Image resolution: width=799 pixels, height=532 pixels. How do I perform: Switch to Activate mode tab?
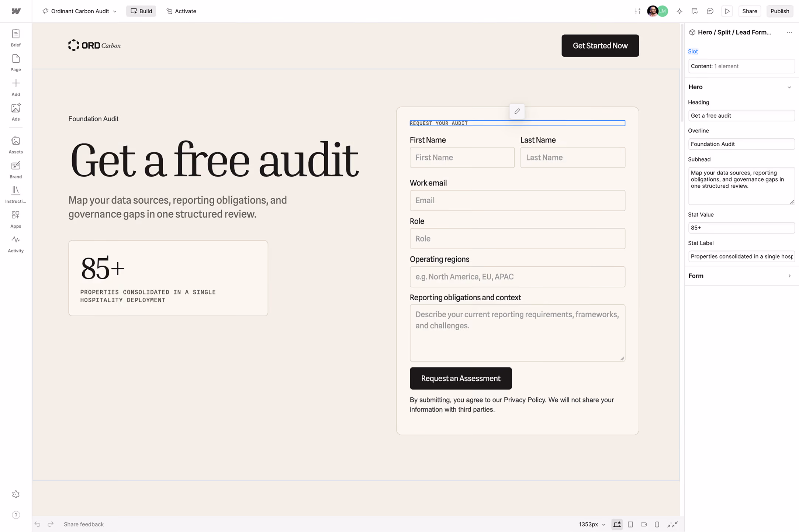point(181,11)
